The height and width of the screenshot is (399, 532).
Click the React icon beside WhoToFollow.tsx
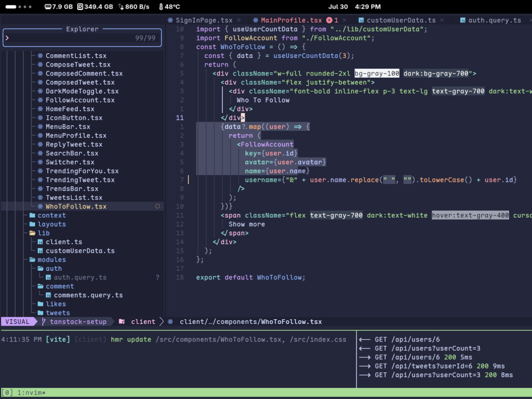[40, 206]
